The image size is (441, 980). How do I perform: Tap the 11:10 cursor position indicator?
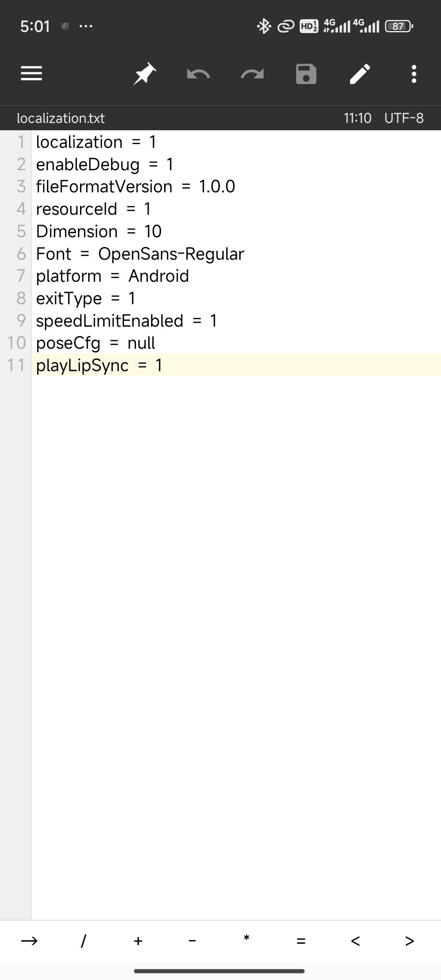[x=357, y=118]
